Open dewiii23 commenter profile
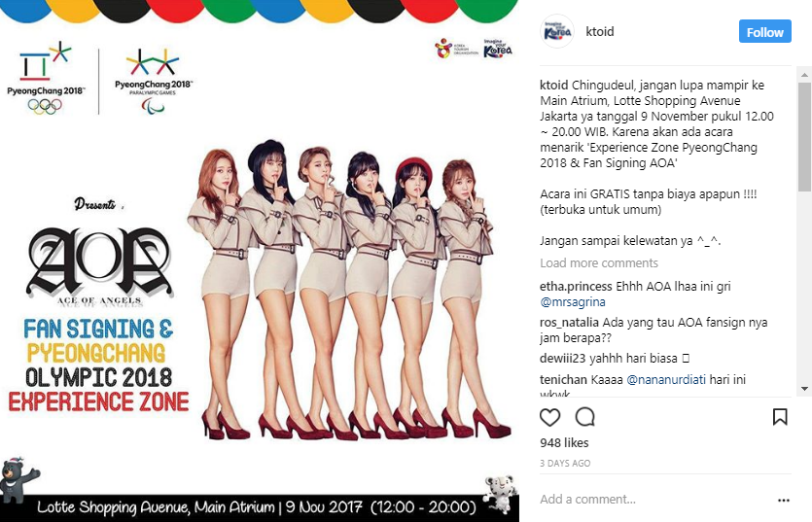812x522 pixels. click(563, 359)
